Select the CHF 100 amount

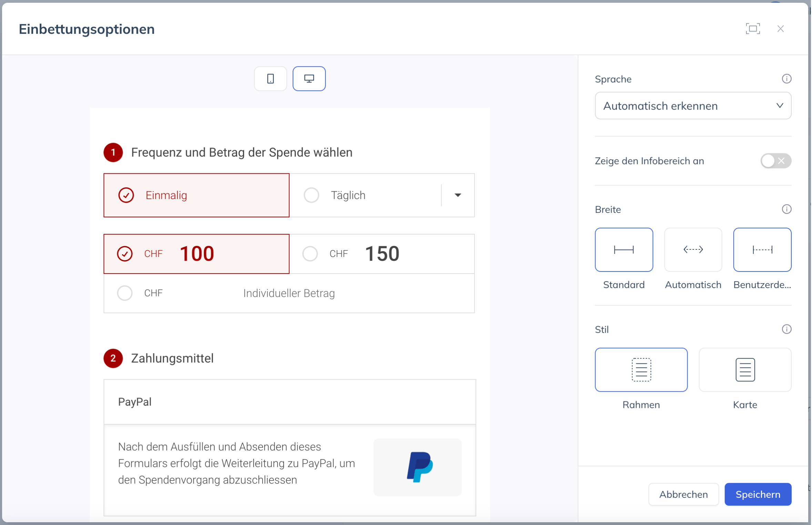pos(196,254)
